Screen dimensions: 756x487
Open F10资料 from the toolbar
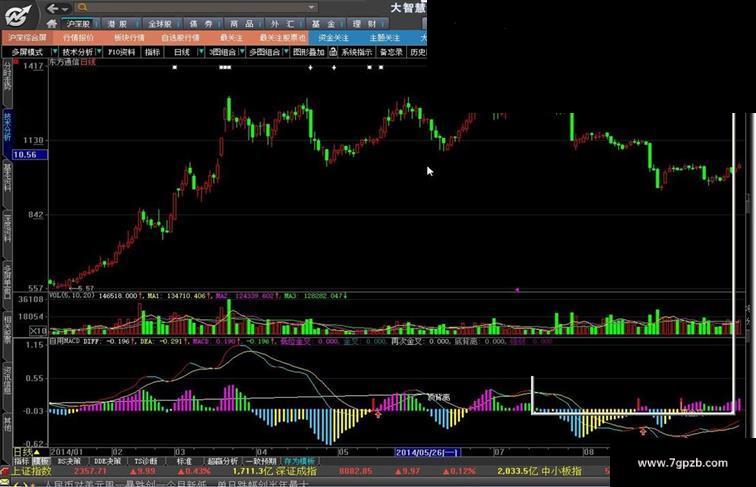tap(122, 52)
